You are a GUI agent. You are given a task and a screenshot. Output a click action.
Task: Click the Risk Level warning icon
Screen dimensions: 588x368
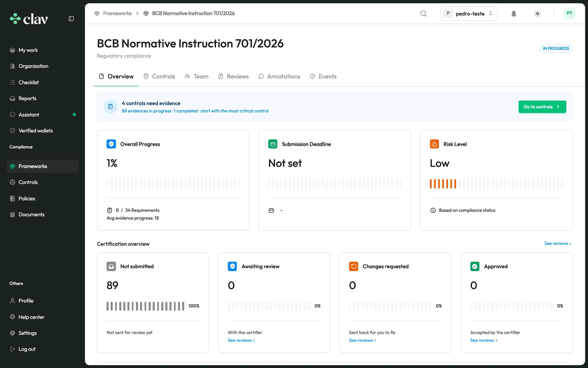(434, 144)
